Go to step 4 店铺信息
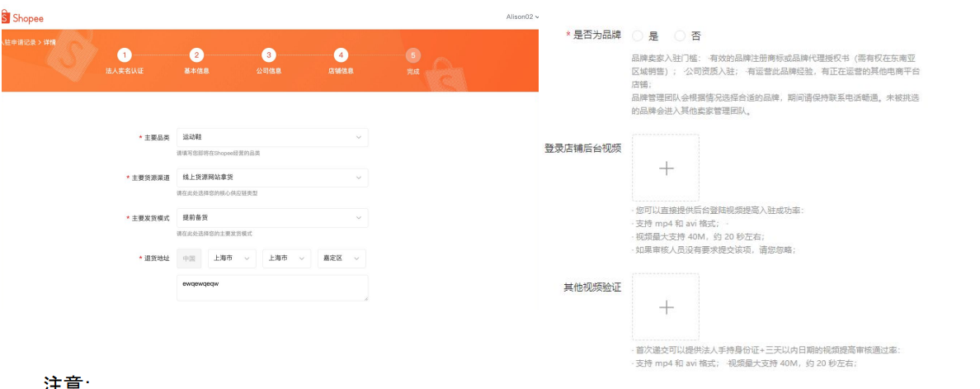 tap(341, 63)
